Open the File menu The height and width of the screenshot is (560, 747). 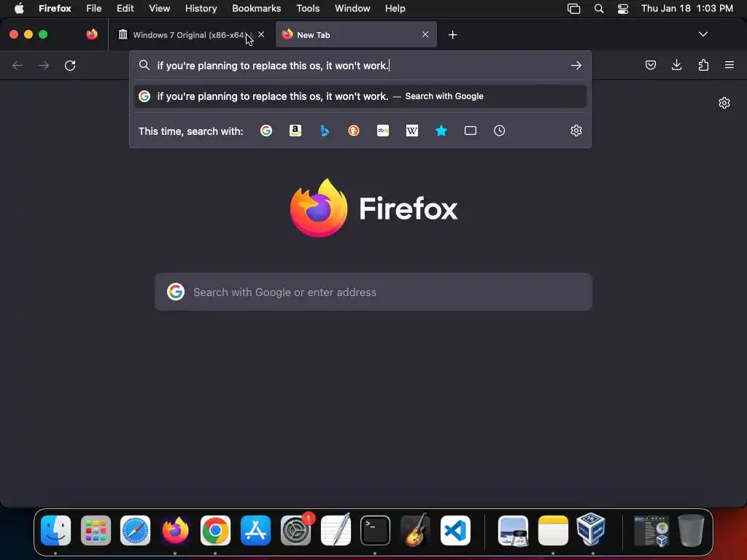tap(94, 8)
